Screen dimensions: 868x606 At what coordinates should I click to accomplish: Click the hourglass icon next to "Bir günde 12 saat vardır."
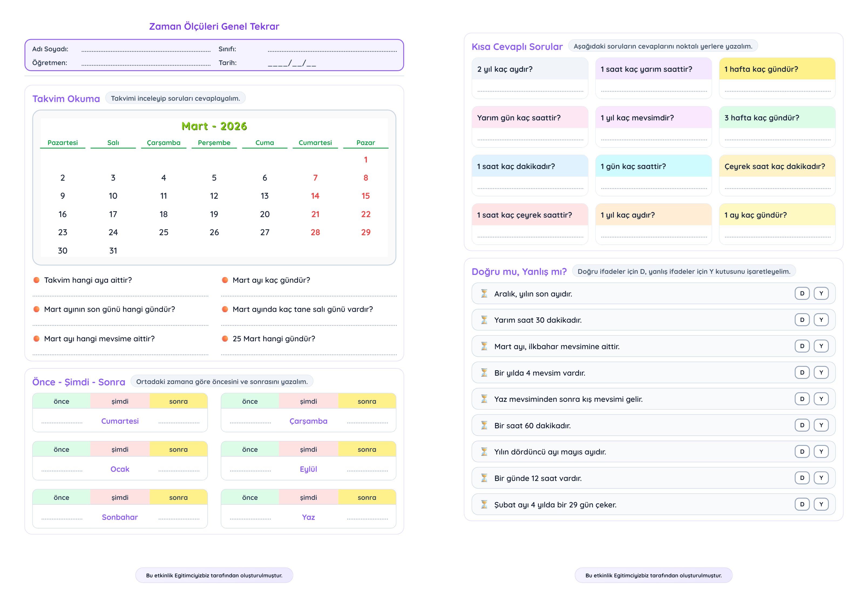point(484,478)
